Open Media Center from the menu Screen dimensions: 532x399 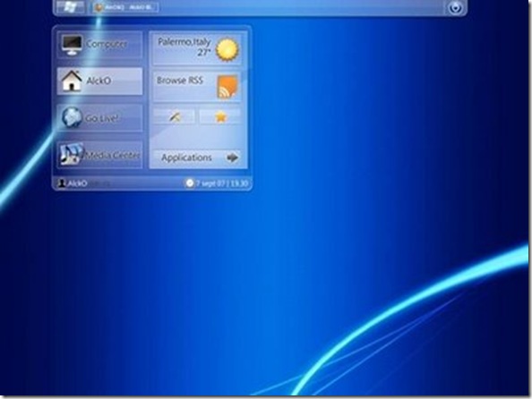(x=99, y=155)
